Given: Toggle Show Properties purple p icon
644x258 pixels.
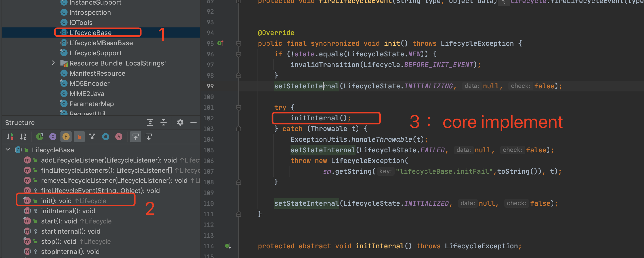Looking at the screenshot, I should click(x=53, y=137).
